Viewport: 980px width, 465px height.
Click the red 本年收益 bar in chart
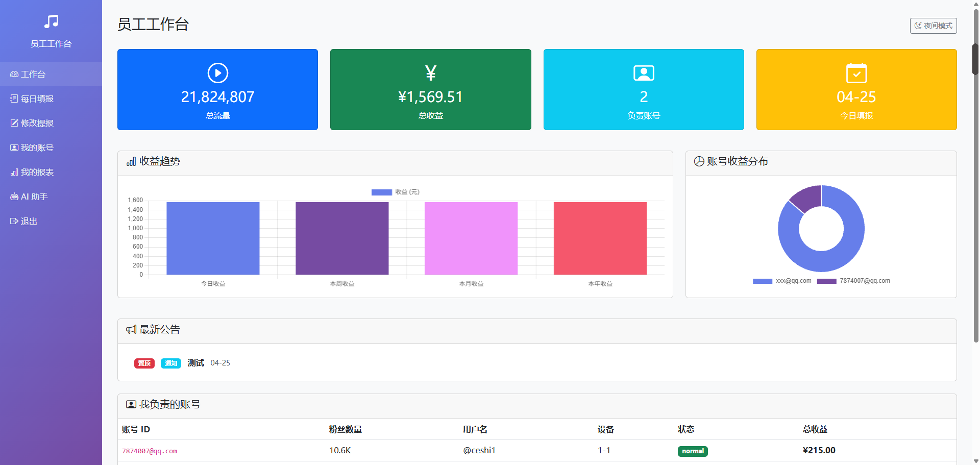[x=600, y=238]
